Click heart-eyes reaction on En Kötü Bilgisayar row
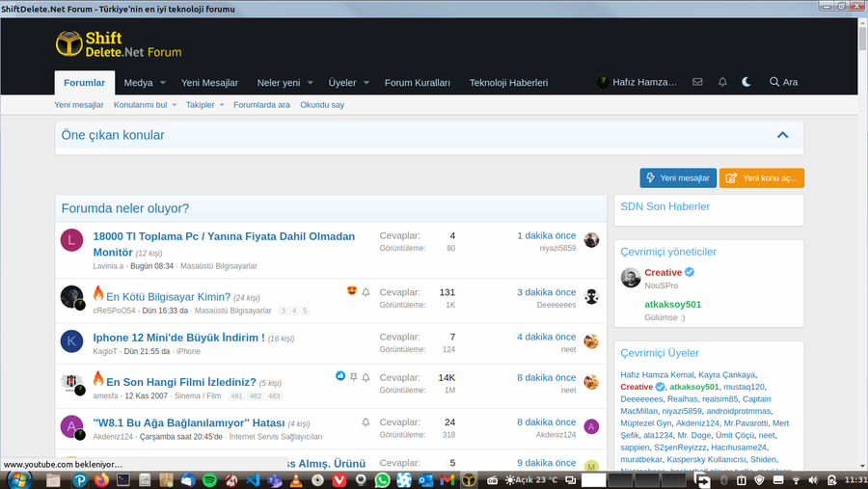Image resolution: width=868 pixels, height=489 pixels. pyautogui.click(x=351, y=290)
